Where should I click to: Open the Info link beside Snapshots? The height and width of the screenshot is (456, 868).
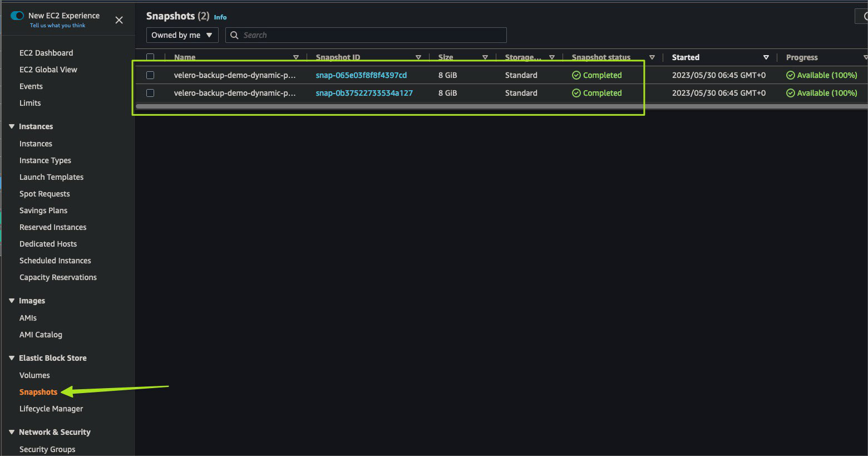point(220,17)
